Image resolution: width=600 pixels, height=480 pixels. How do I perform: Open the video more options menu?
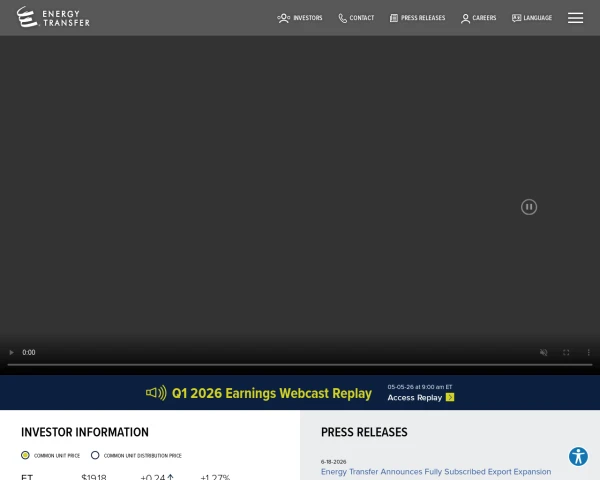(x=589, y=352)
